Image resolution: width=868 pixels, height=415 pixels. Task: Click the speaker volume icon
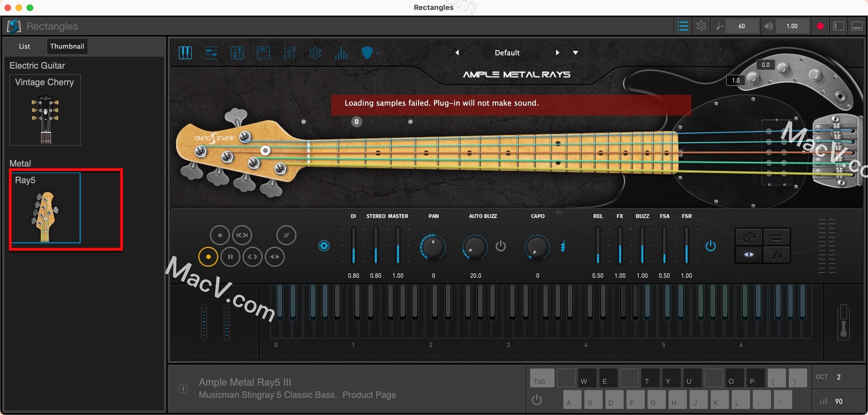pyautogui.click(x=768, y=26)
